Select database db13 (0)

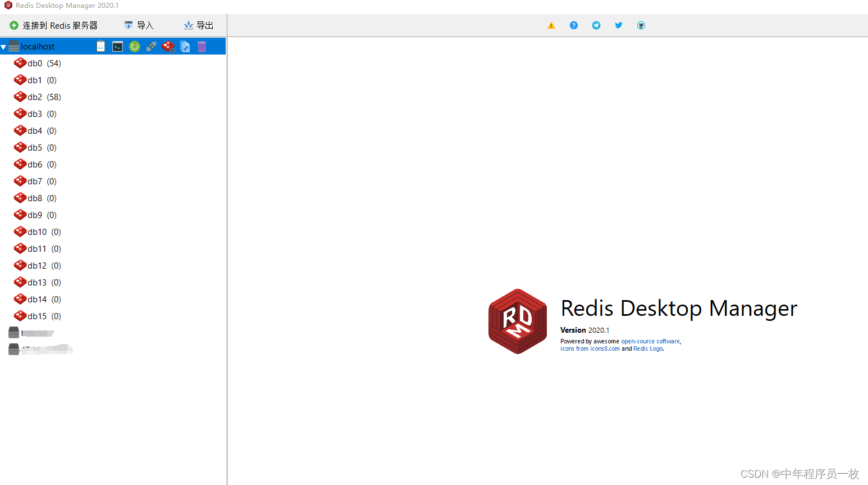coord(44,283)
